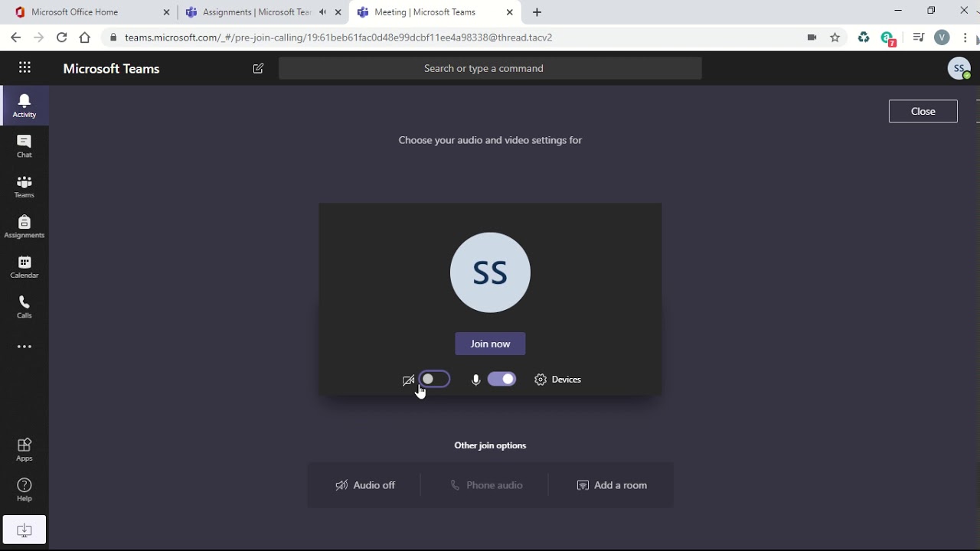Image resolution: width=980 pixels, height=551 pixels.
Task: Open the SS profile avatar menu
Action: click(959, 68)
